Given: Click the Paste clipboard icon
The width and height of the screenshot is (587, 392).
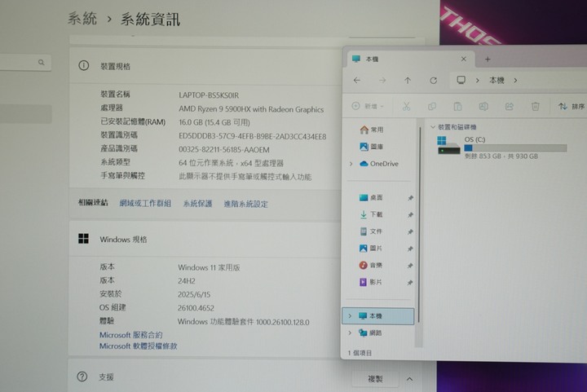Looking at the screenshot, I should pyautogui.click(x=457, y=107).
